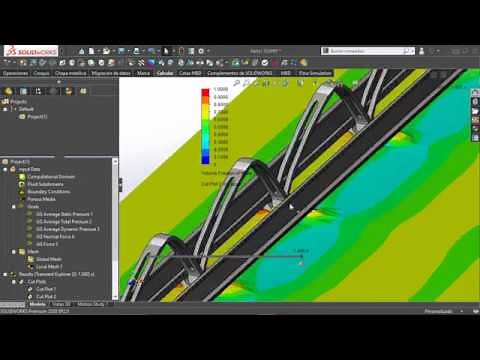Screen dimensions: 480x360
Task: Switch to the Operaciones ribbon tab
Action: (x=15, y=73)
